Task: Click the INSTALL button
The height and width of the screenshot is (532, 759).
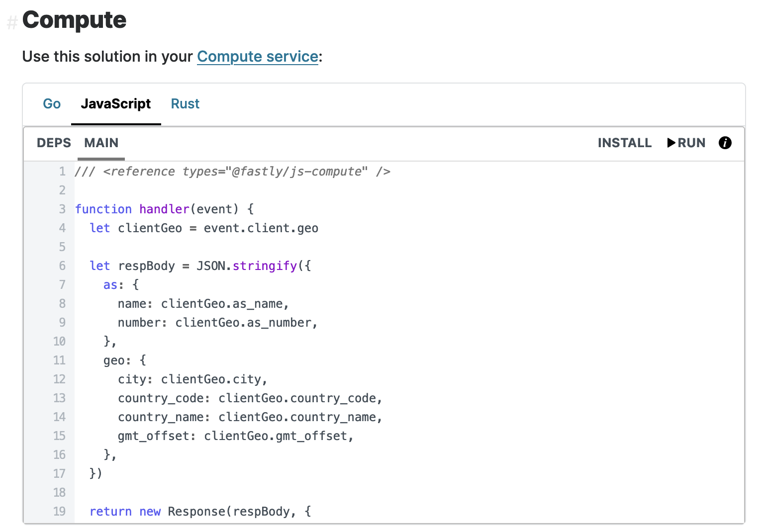Action: pos(625,143)
